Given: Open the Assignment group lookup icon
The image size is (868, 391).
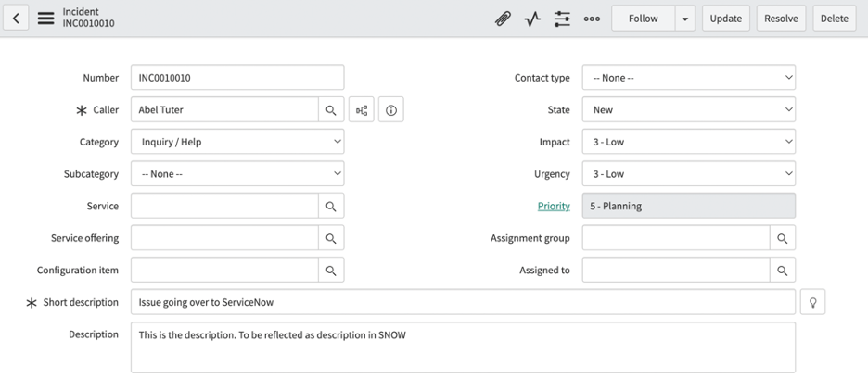Looking at the screenshot, I should tap(783, 238).
